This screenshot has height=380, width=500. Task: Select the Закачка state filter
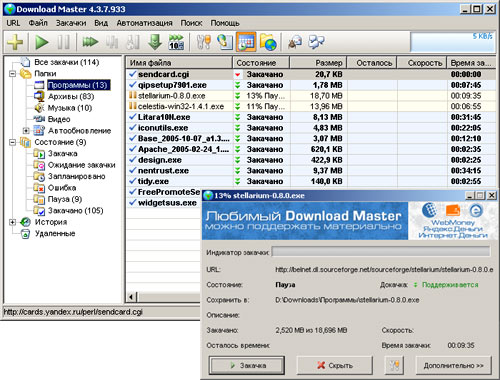62,153
